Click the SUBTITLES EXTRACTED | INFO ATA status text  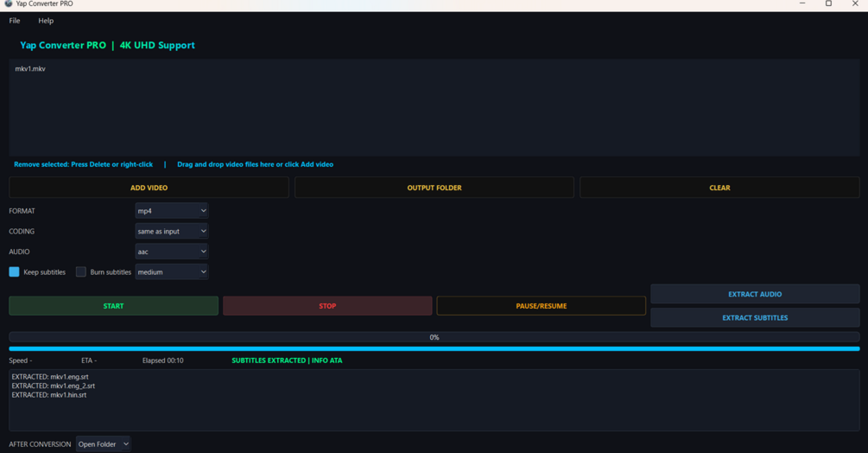[x=287, y=360]
